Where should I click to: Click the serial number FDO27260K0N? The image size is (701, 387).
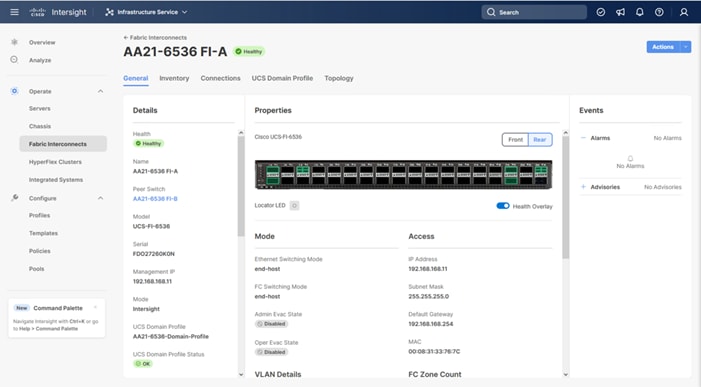(154, 254)
